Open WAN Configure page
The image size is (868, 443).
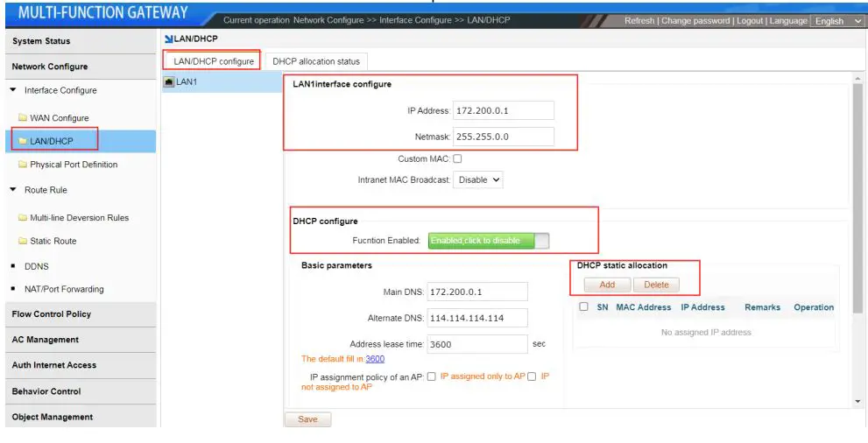click(x=60, y=118)
